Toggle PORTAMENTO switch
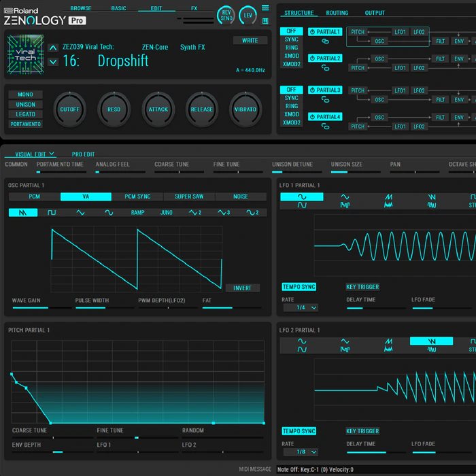The height and width of the screenshot is (476, 476). (x=26, y=124)
